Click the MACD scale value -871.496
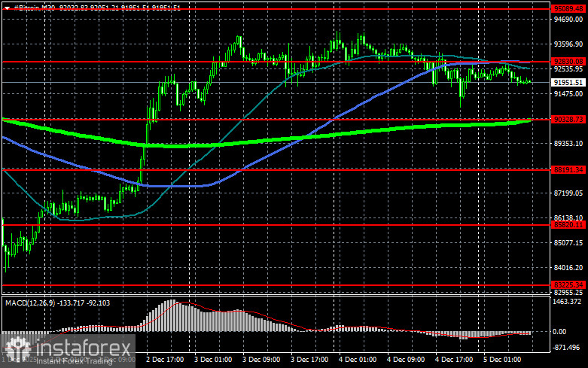This screenshot has height=368, width=588. pyautogui.click(x=566, y=348)
